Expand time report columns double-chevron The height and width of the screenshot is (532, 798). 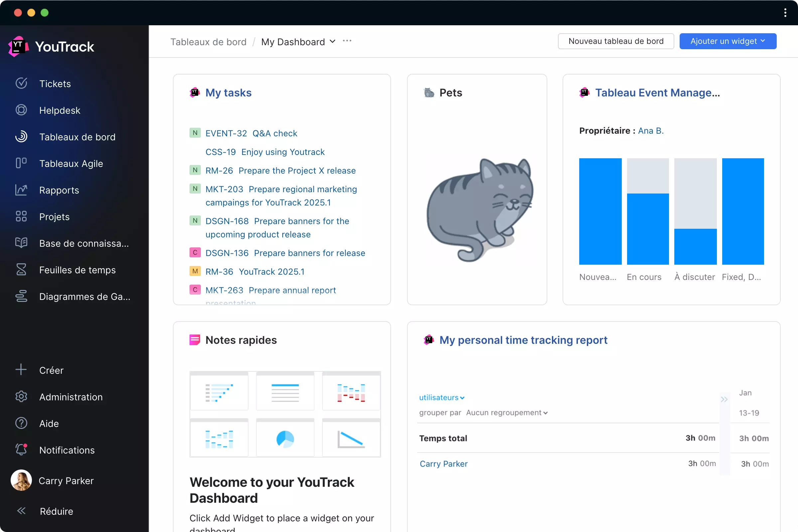pos(724,399)
